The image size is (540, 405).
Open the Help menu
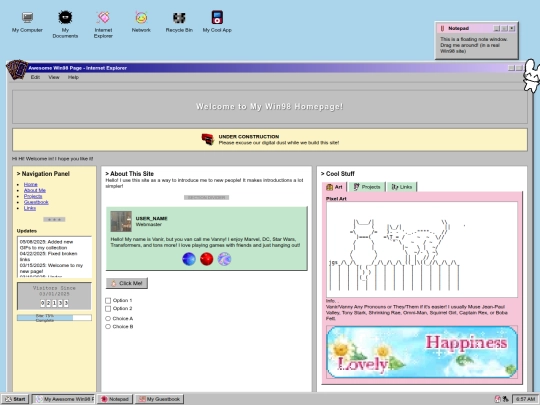click(x=73, y=77)
